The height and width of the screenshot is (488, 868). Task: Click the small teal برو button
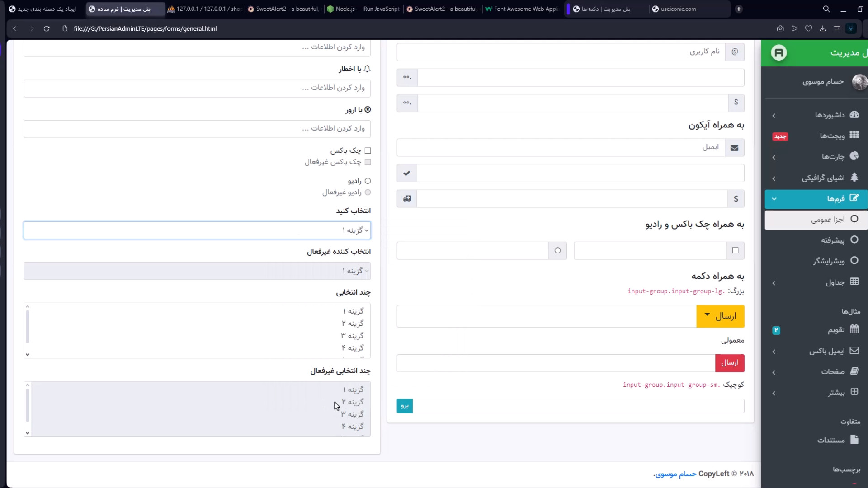(405, 406)
